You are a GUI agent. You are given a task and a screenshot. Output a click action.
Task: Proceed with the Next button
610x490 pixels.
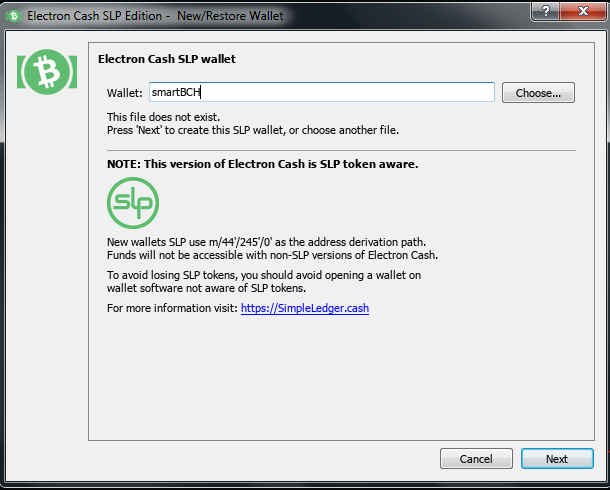point(557,459)
